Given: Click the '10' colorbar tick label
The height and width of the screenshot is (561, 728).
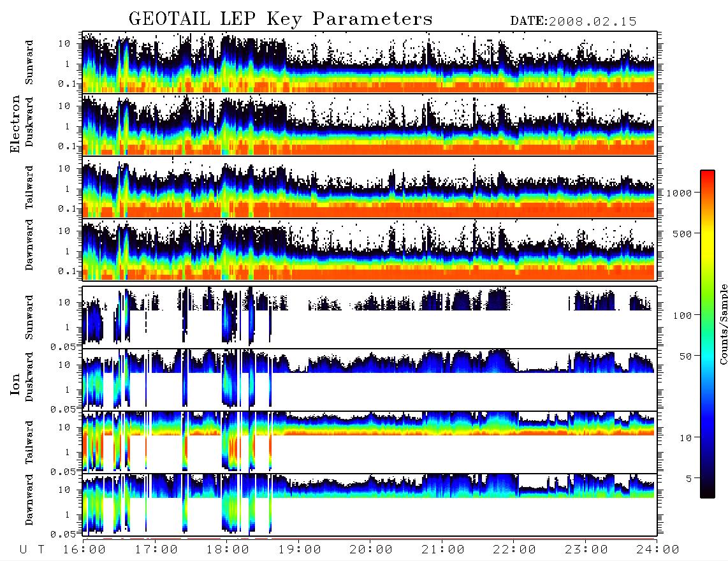Looking at the screenshot, I should [x=685, y=438].
